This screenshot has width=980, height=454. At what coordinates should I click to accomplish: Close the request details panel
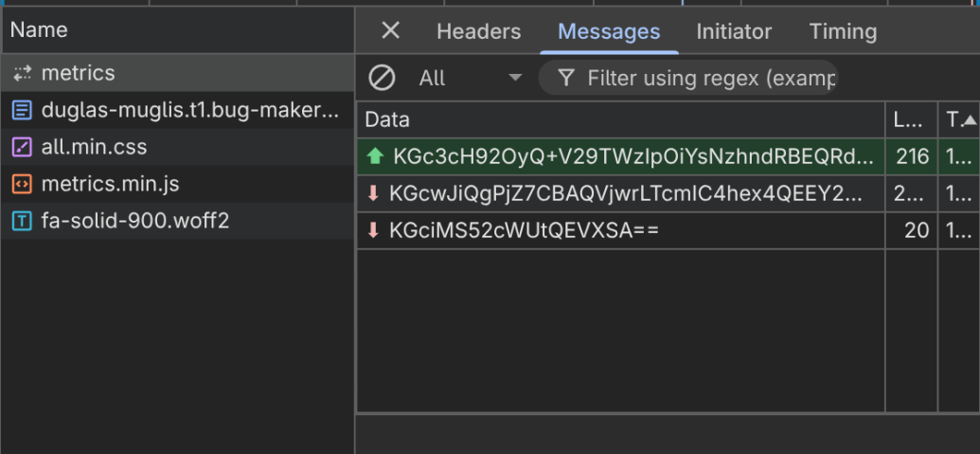click(391, 30)
